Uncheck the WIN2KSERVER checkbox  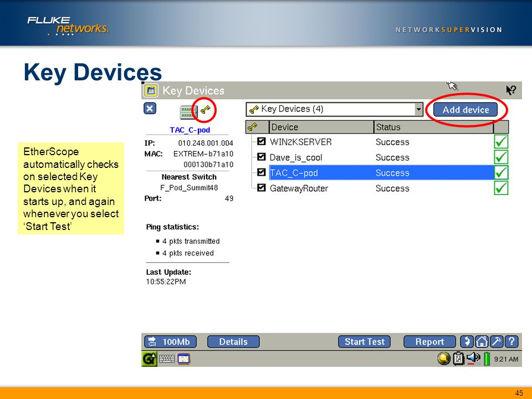coord(261,141)
